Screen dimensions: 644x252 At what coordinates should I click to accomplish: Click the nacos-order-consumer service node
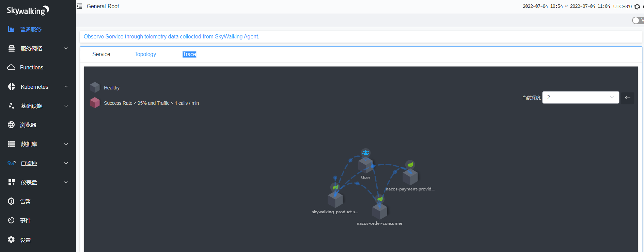point(379,211)
